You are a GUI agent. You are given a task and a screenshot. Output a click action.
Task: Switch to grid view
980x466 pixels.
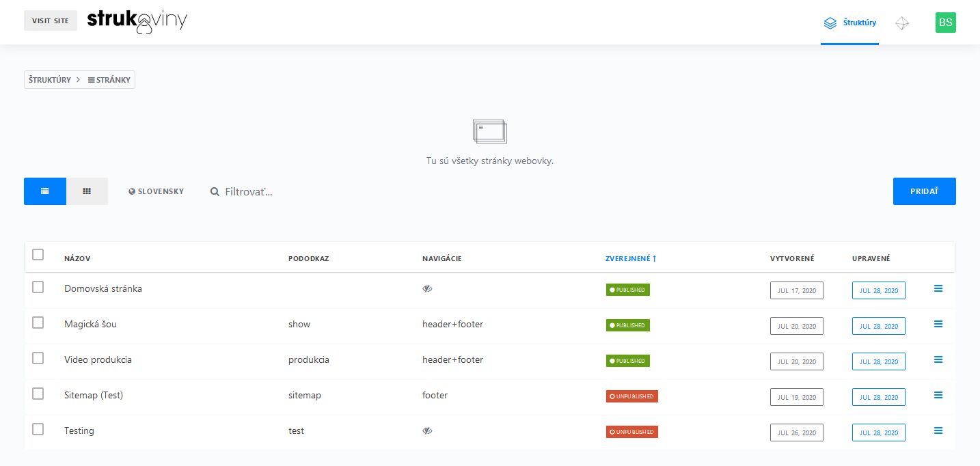coord(87,191)
